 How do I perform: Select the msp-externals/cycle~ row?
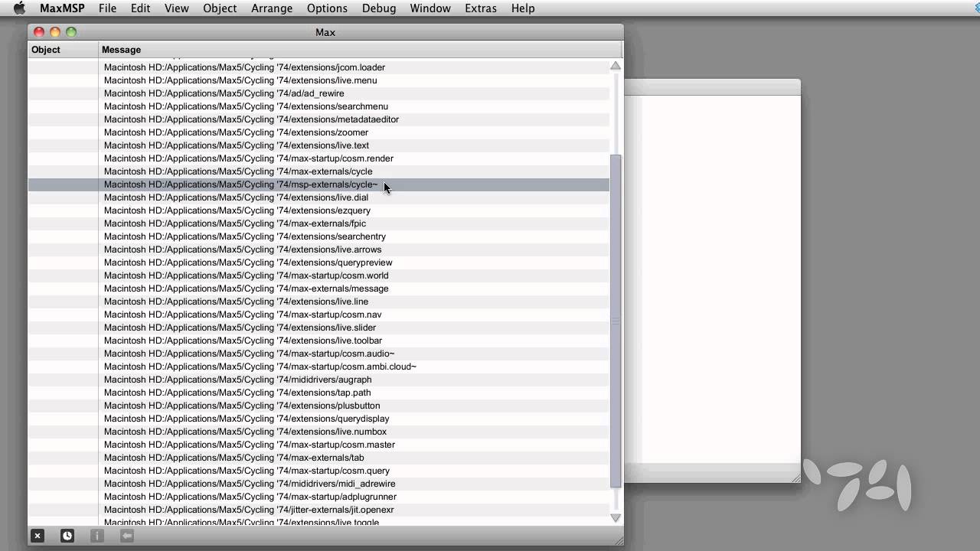(318, 184)
